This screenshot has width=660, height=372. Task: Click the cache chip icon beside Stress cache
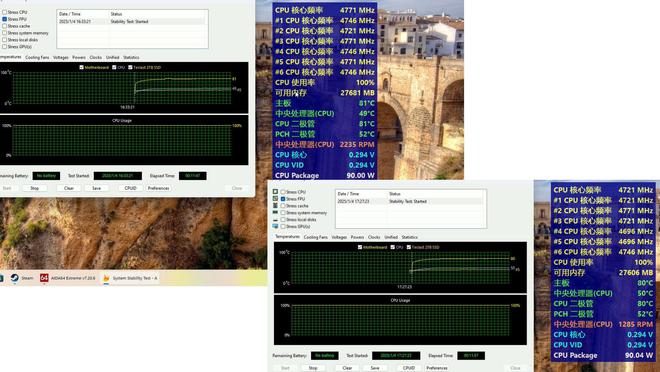click(275, 206)
